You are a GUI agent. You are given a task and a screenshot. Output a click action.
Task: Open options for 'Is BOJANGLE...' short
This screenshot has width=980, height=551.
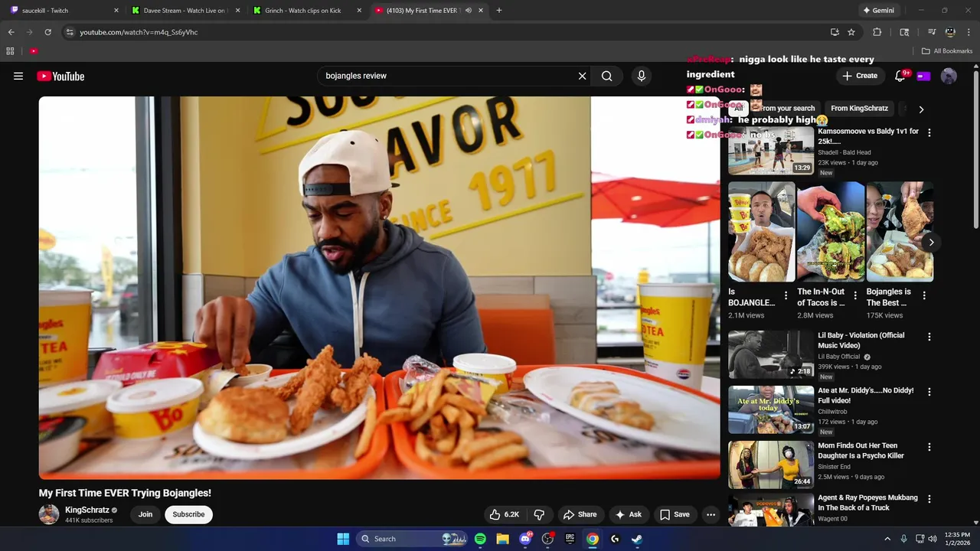click(x=786, y=295)
